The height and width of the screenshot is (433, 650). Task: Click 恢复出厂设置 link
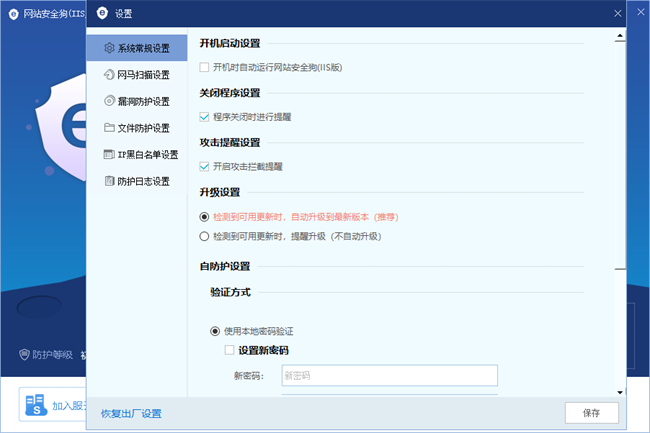pos(131,413)
